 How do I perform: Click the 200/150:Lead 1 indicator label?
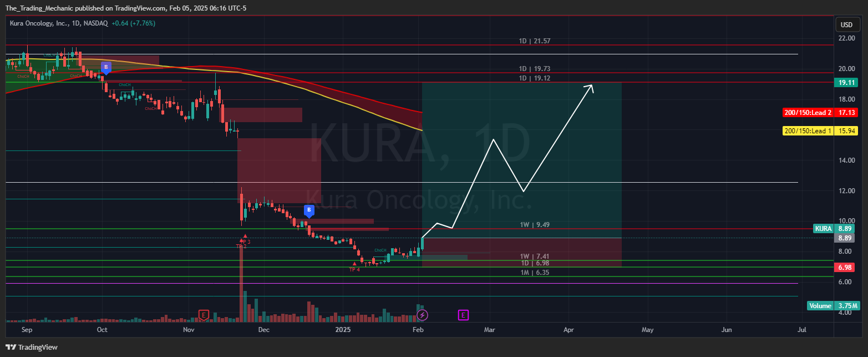(820, 131)
